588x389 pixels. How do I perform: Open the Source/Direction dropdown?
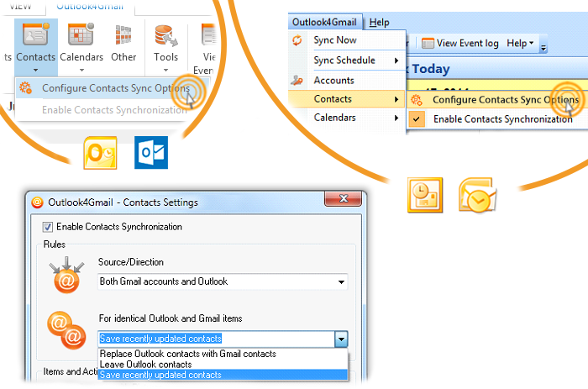223,281
